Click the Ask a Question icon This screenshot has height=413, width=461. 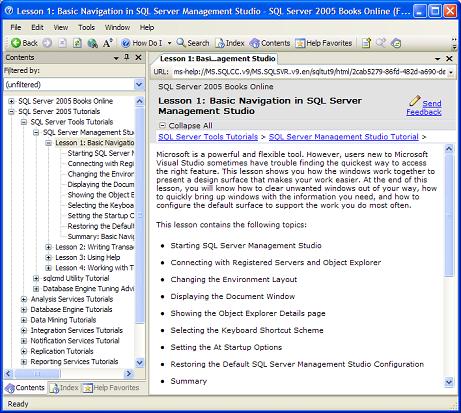[381, 43]
